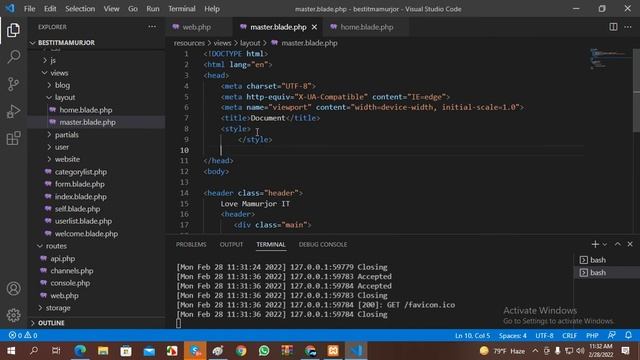Open editor more actions ellipsis
640x360 pixels.
point(628,27)
